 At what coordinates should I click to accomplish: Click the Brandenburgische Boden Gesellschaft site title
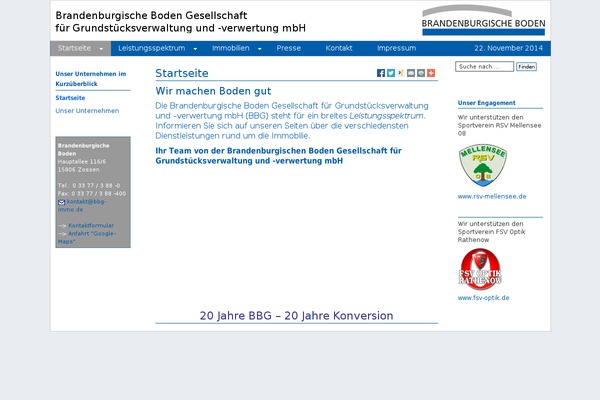[x=180, y=21]
